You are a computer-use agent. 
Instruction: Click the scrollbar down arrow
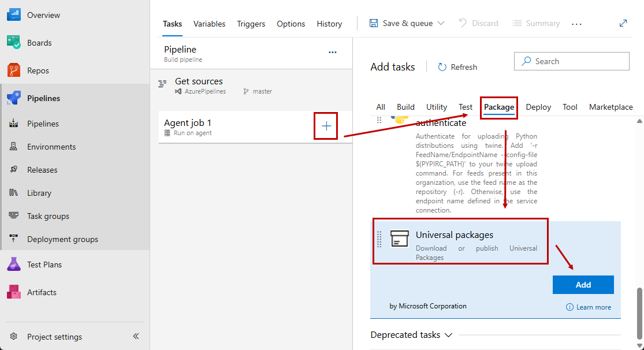[639, 345]
